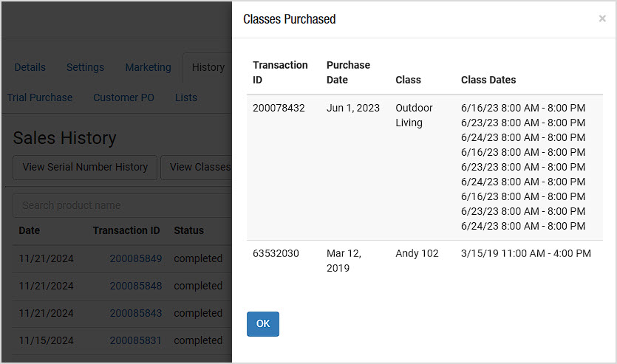Open the Marketing tab
Image resolution: width=617 pixels, height=364 pixels.
(x=148, y=67)
